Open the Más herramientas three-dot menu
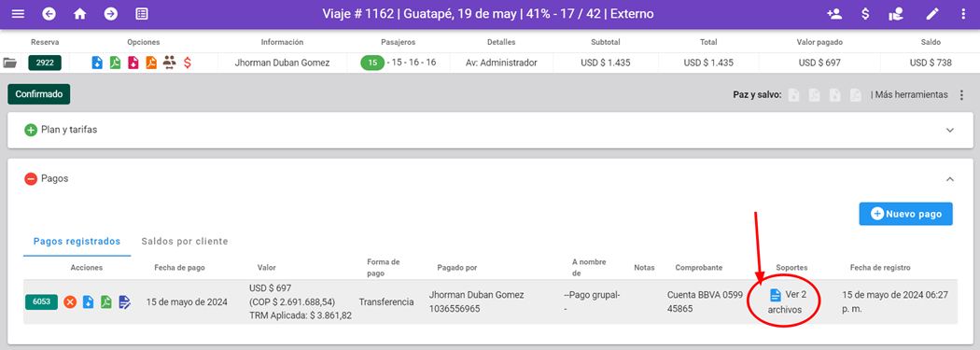The image size is (980, 350). 962,95
